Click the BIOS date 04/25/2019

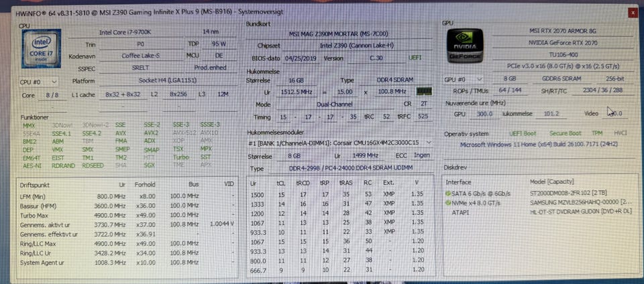tap(301, 58)
